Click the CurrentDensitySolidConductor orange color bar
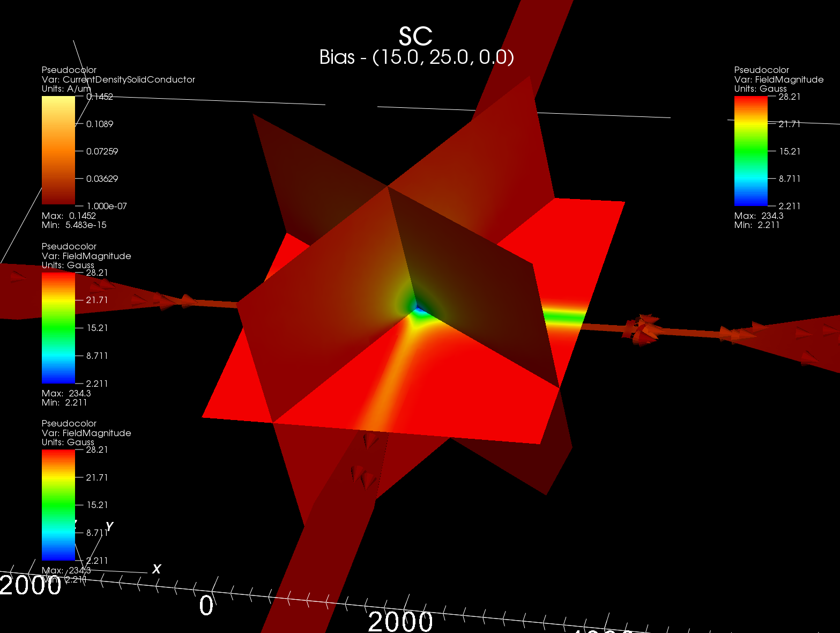This screenshot has width=840, height=633. click(x=58, y=151)
